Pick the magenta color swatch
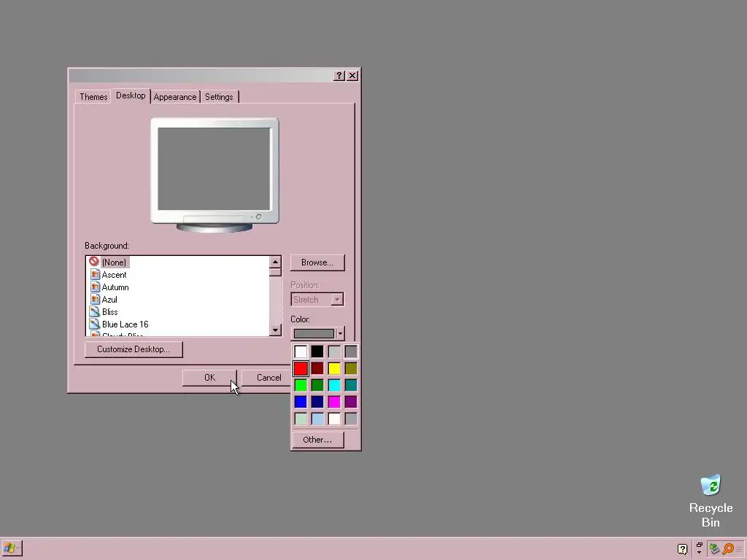Screen dimensions: 747x560 pyautogui.click(x=334, y=402)
